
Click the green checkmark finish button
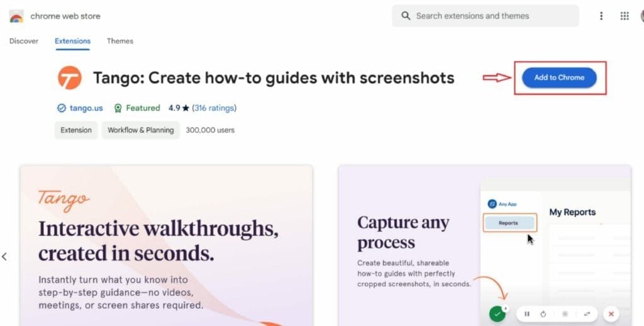(497, 313)
